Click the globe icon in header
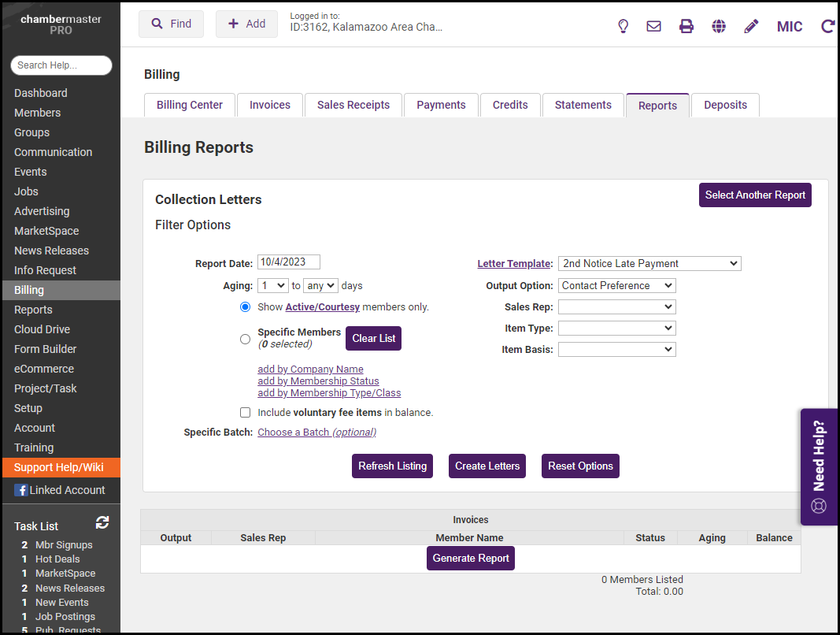 pos(719,26)
